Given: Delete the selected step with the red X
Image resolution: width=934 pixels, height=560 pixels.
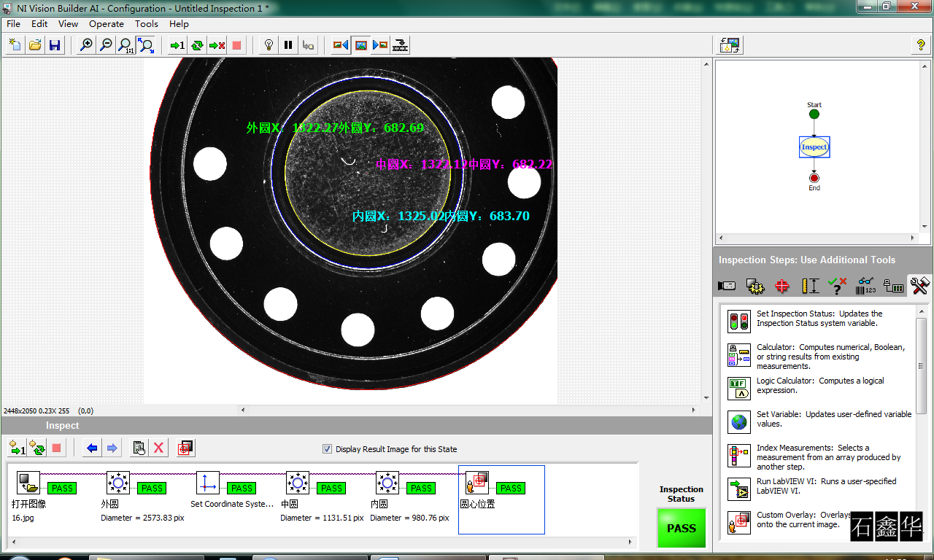Looking at the screenshot, I should click(x=158, y=448).
